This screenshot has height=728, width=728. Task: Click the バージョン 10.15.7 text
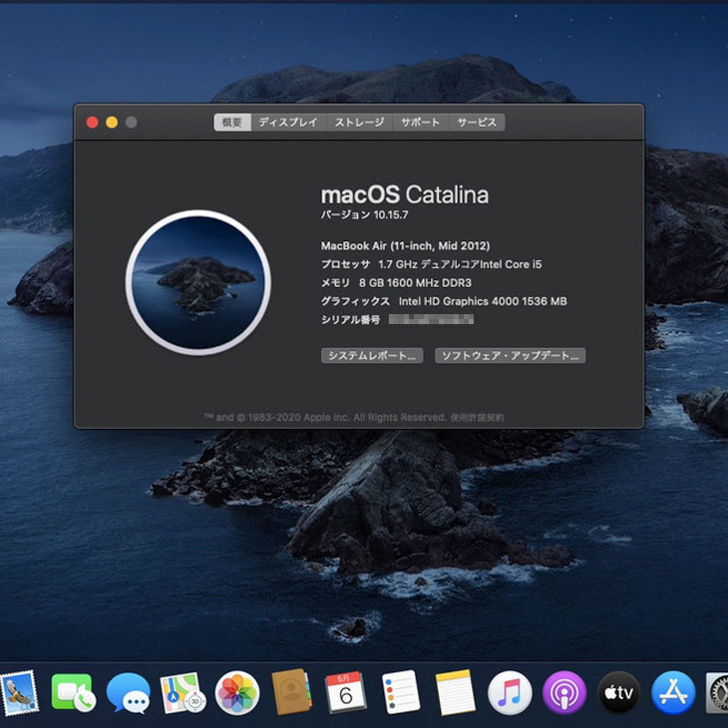point(364,214)
